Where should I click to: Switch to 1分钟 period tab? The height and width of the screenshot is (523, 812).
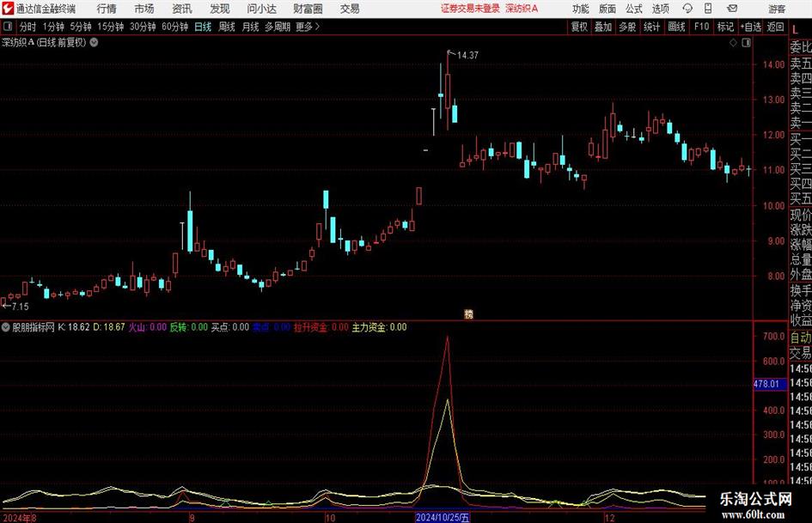tap(53, 27)
